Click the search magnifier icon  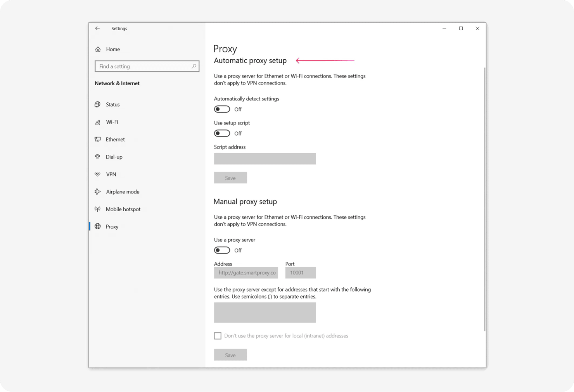click(194, 66)
